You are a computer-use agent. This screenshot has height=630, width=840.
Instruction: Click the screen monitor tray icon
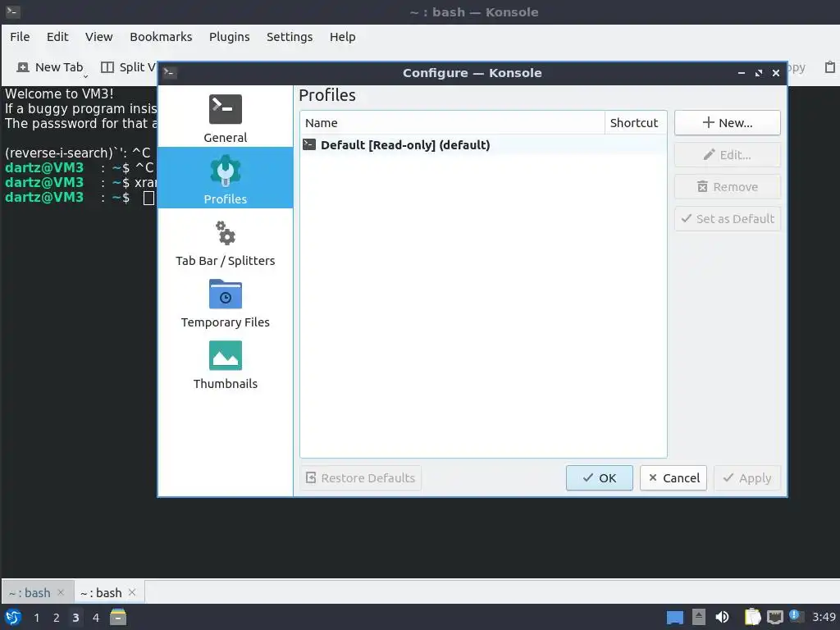click(774, 617)
